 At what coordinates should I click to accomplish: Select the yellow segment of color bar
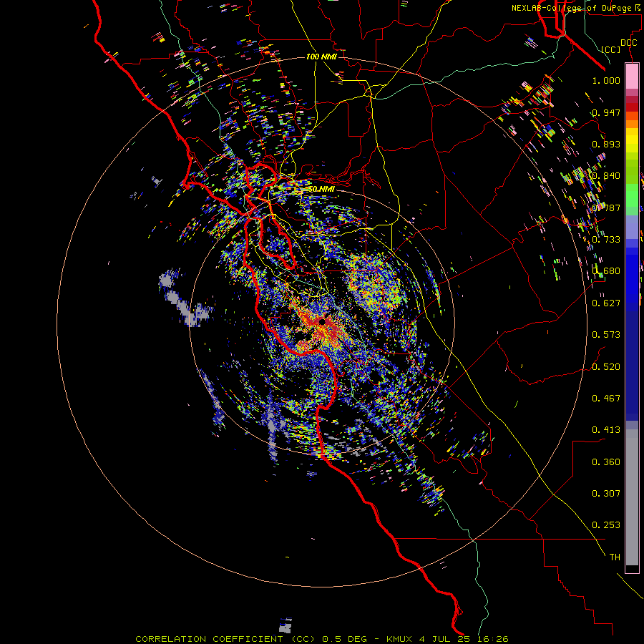point(632,140)
